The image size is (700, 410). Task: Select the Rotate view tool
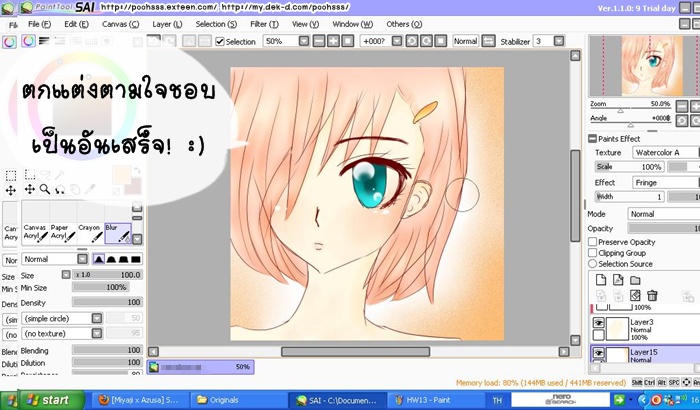point(60,190)
